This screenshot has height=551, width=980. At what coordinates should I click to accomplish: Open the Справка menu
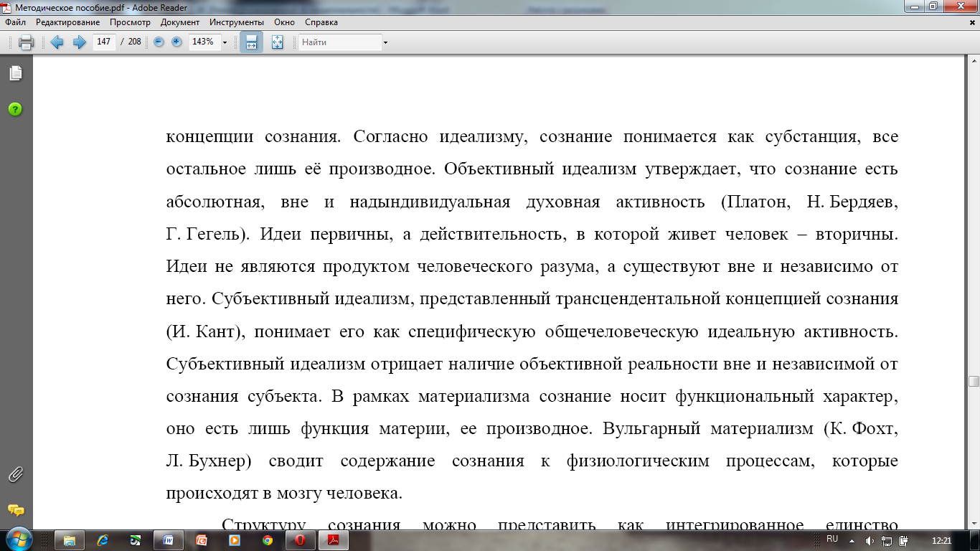pyautogui.click(x=321, y=22)
